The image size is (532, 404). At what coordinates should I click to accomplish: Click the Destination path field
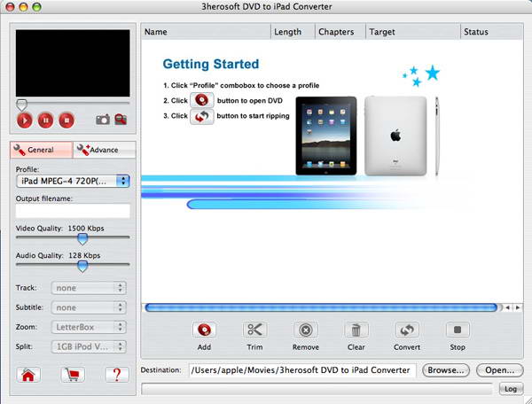coord(302,370)
